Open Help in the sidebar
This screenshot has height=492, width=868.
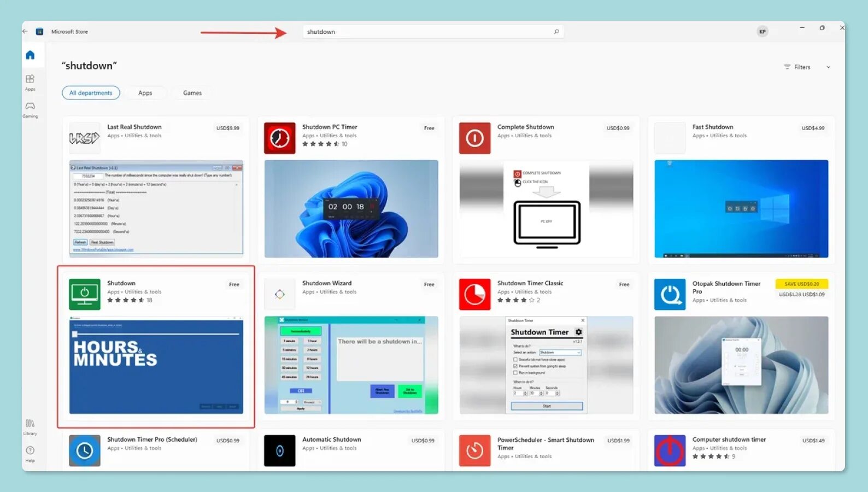tap(30, 453)
